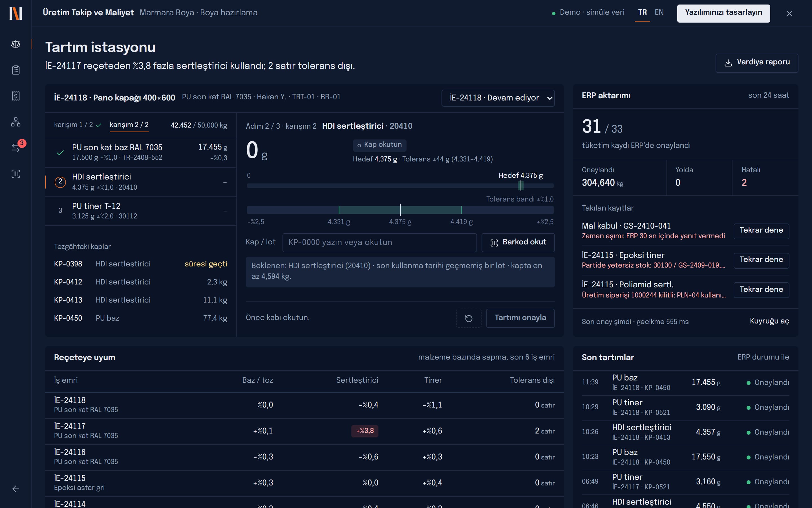Select container KP-0413 row
The height and width of the screenshot is (508, 812).
[141, 300]
